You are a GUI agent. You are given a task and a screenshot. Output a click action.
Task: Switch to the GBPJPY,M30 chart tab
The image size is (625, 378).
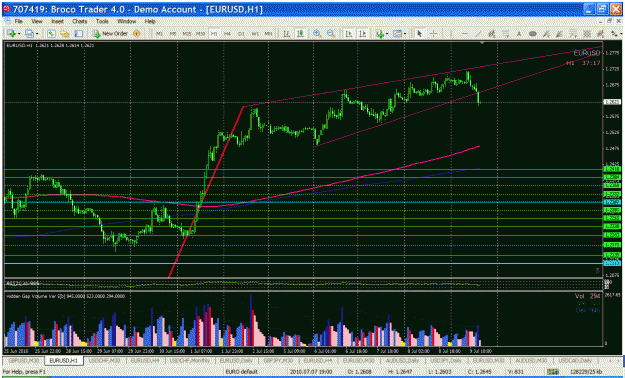[279, 360]
